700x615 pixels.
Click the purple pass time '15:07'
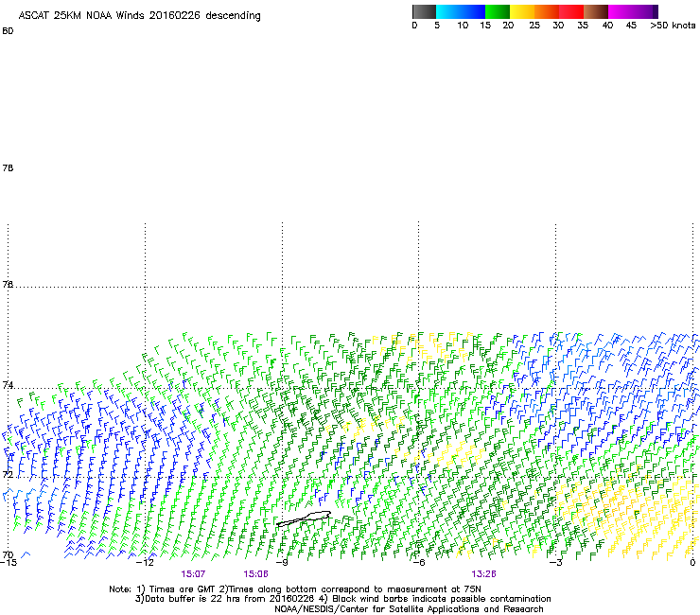(x=193, y=574)
